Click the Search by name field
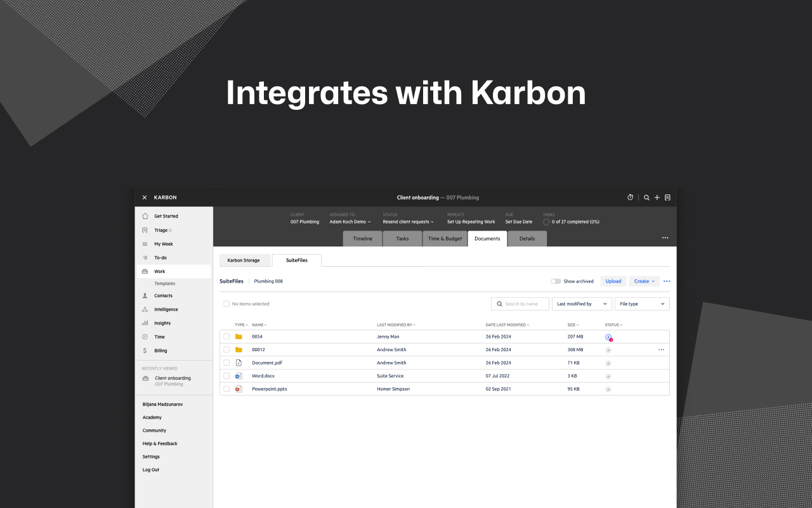 (520, 304)
